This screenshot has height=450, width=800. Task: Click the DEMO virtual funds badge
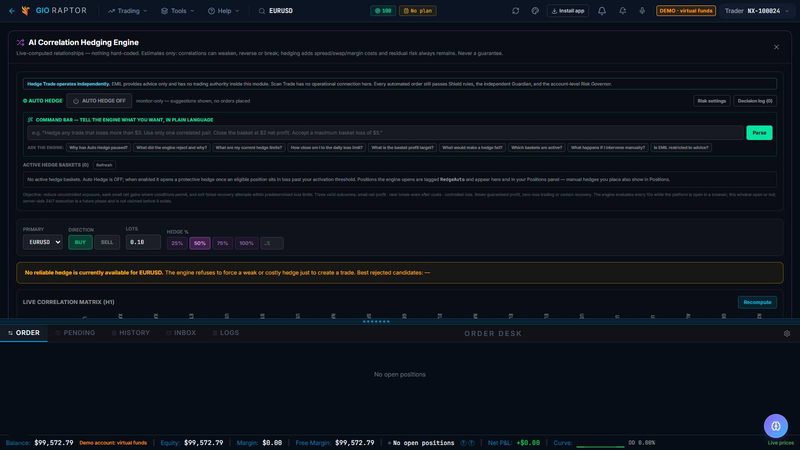point(686,11)
